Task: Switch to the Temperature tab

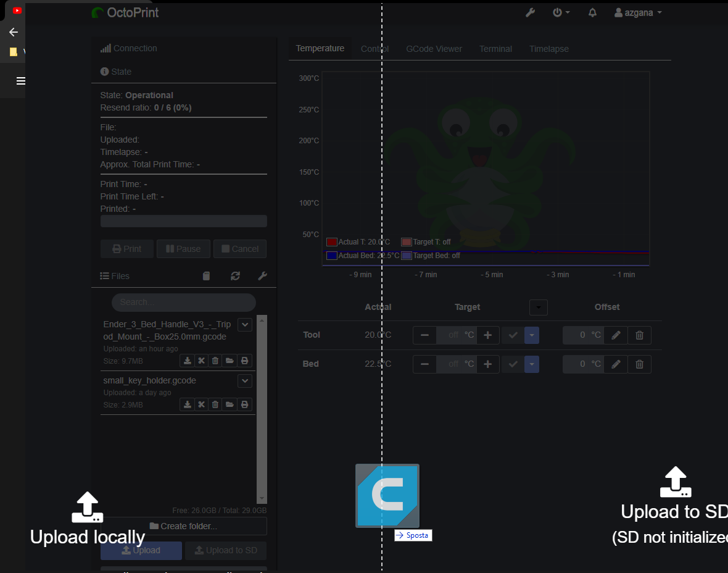Action: point(320,48)
